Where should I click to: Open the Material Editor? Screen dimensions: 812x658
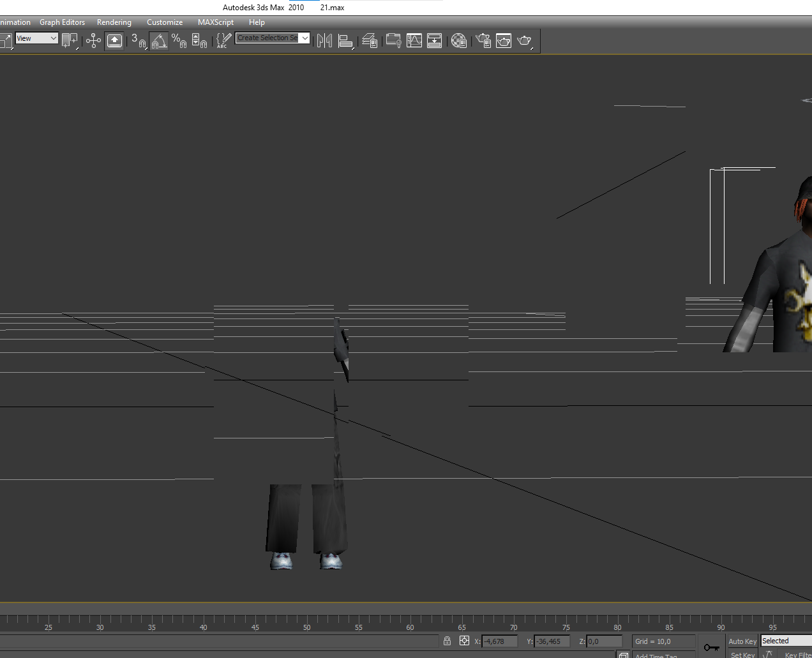tap(458, 41)
